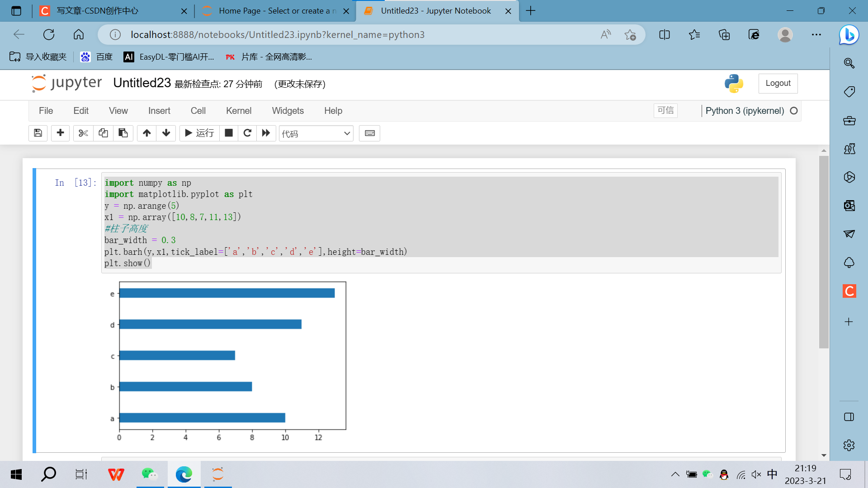Toggle the Edge sidebar panel button
868x488 pixels.
coord(849,417)
